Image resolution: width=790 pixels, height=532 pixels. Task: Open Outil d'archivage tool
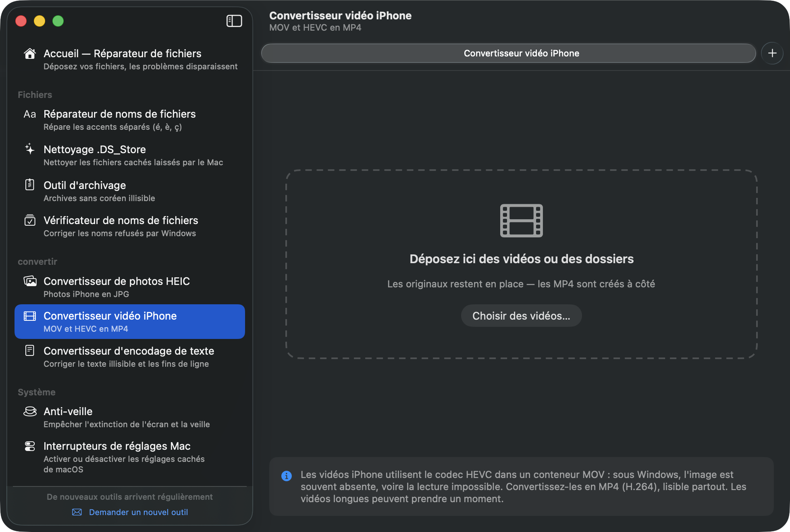130,191
